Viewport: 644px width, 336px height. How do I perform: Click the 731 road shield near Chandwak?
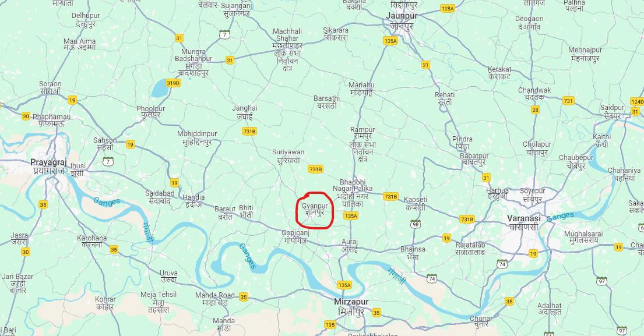(x=568, y=101)
